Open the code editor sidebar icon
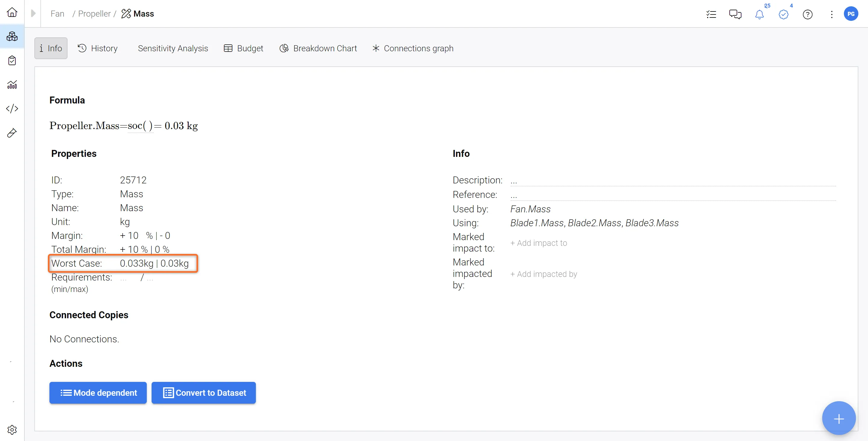Viewport: 868px width, 441px height. click(x=12, y=109)
